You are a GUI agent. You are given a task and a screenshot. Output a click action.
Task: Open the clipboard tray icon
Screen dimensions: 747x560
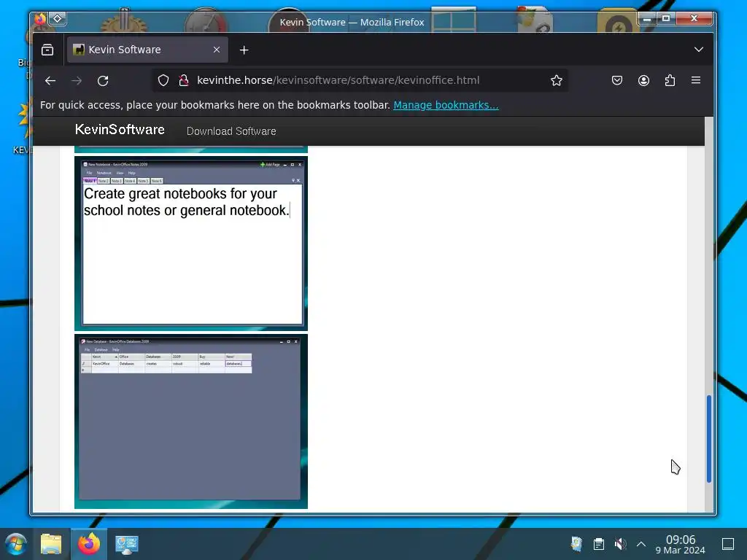pos(599,544)
